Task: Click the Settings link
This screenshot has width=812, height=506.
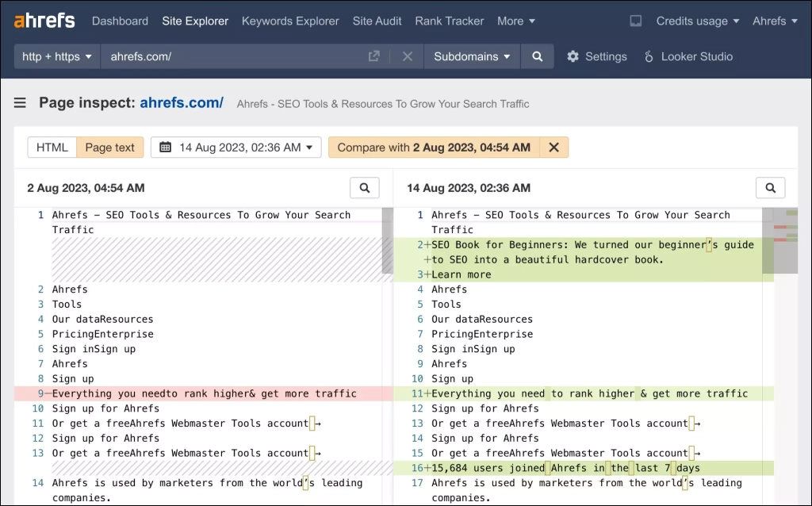Action: 606,56
